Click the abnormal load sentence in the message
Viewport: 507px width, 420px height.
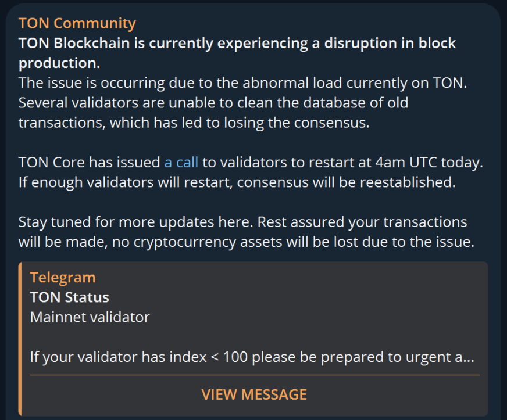(243, 83)
